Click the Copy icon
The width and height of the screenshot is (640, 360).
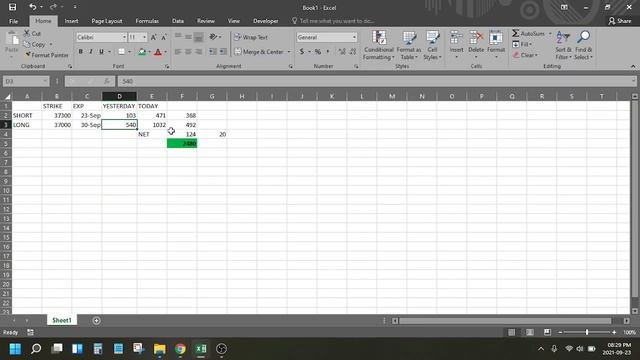(27, 44)
